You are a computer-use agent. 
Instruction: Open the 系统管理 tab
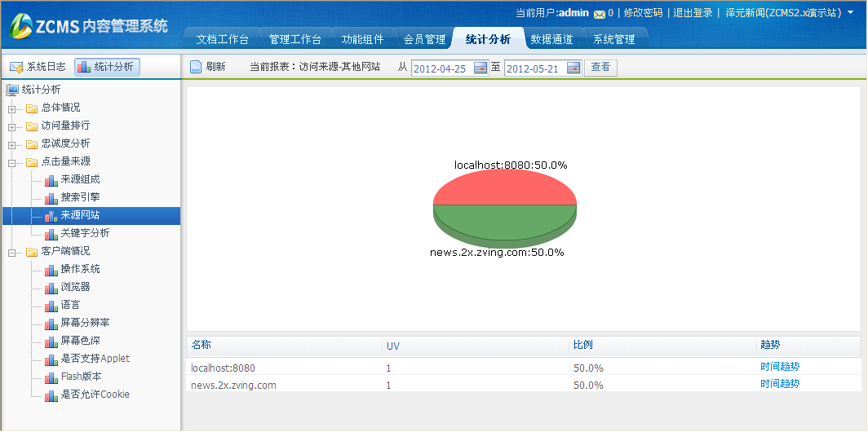(613, 39)
